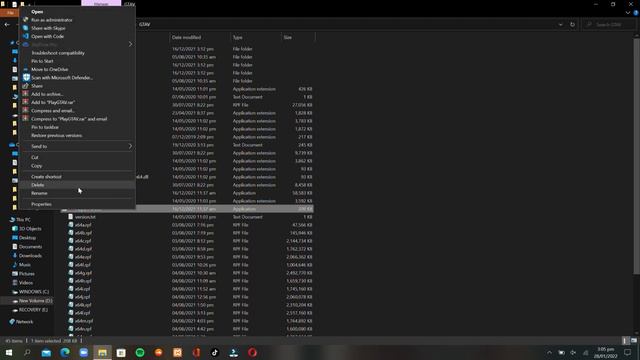640x360 pixels.
Task: Click the WinRAR icon beside Compress and email
Action: (26, 110)
